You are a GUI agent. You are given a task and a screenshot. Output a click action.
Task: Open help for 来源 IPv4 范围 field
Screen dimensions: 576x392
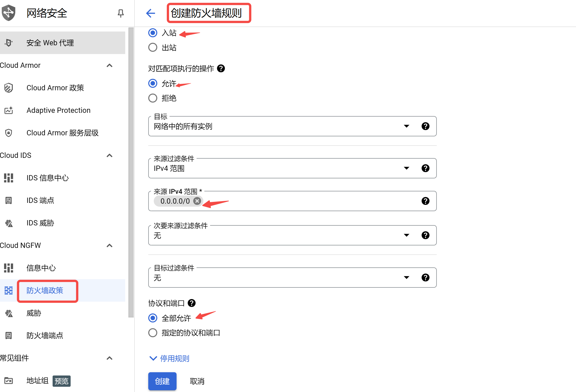425,201
